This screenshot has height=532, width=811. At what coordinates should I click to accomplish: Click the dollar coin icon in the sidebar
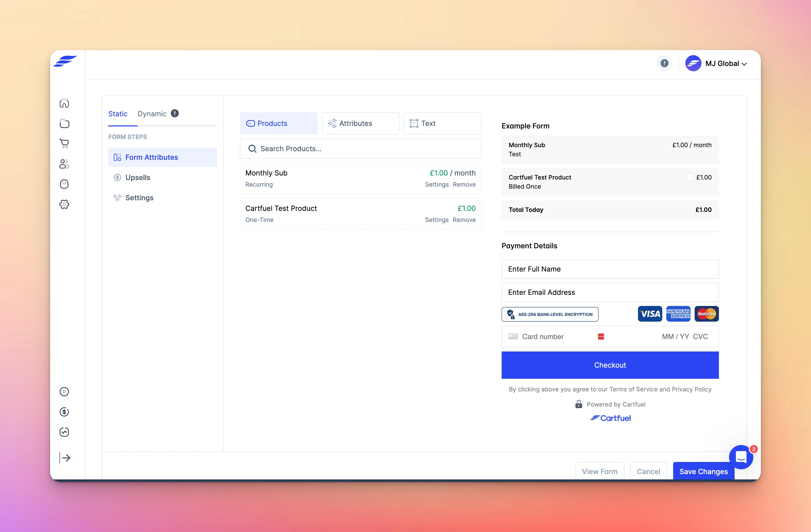pyautogui.click(x=65, y=412)
